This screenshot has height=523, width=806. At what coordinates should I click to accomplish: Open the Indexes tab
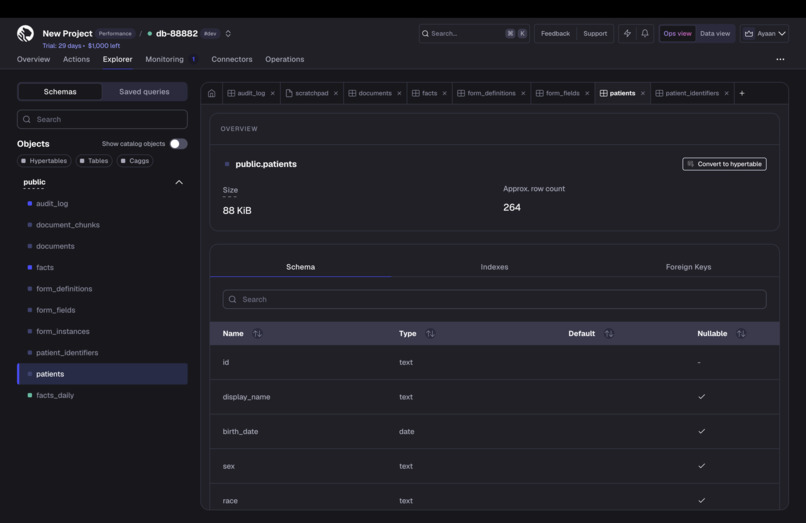pos(494,267)
